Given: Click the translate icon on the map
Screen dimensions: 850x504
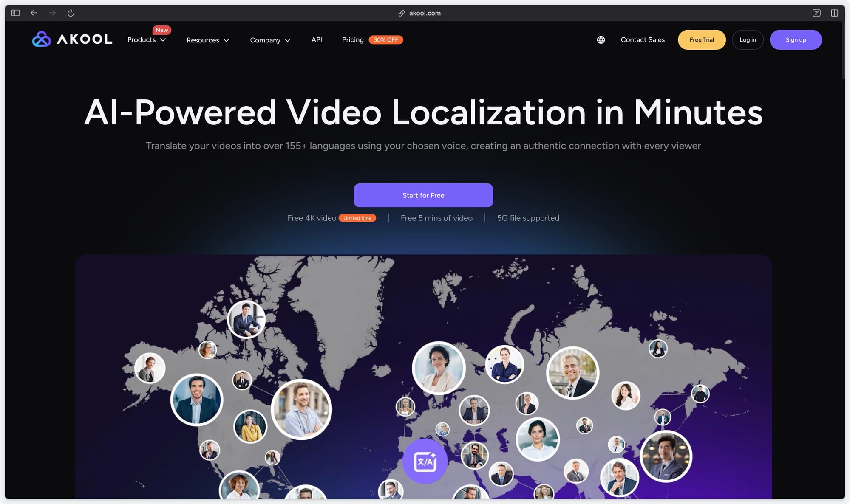Looking at the screenshot, I should coord(425,462).
